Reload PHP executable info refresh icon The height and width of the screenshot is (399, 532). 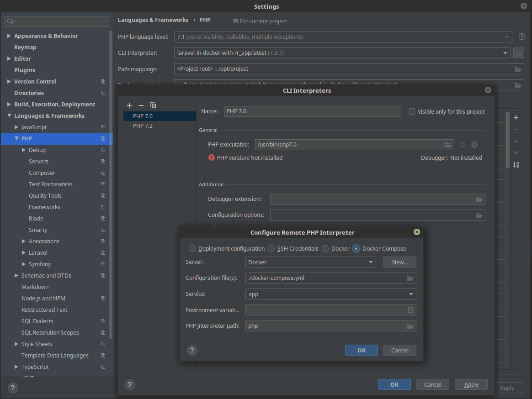point(463,145)
